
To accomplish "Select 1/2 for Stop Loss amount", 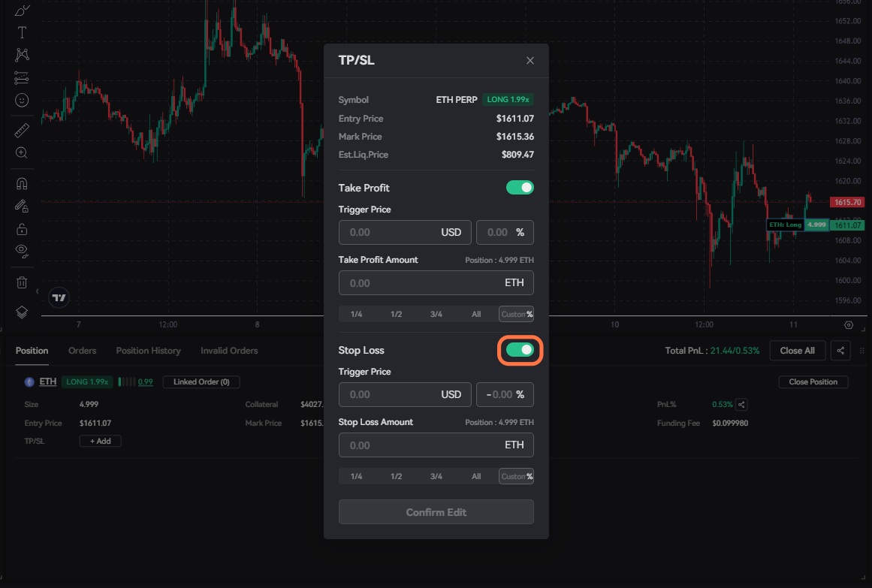I will pos(396,476).
